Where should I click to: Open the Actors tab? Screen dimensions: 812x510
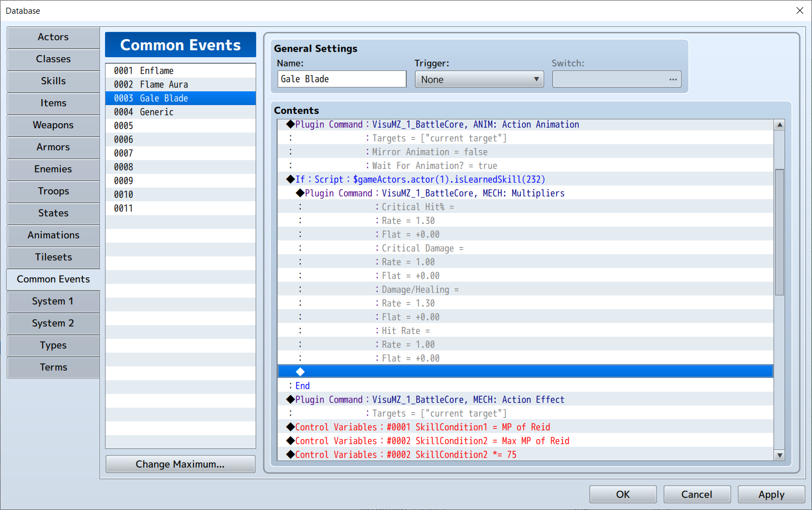click(x=53, y=37)
